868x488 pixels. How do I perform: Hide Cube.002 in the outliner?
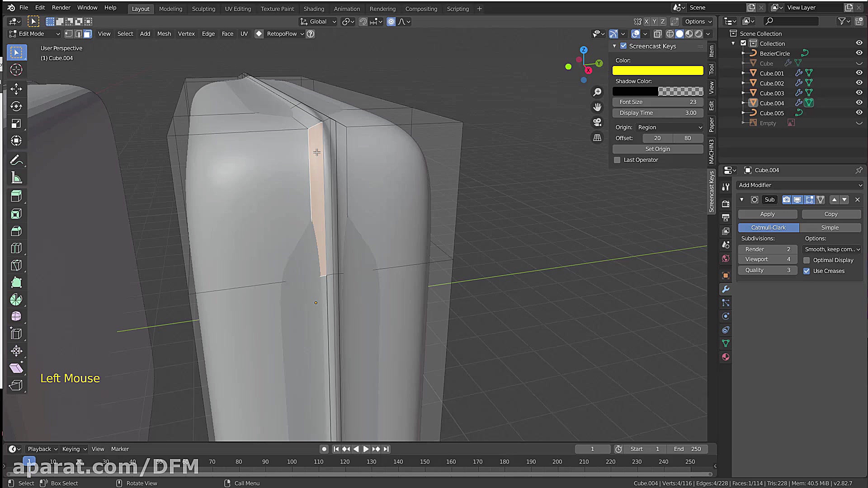click(859, 83)
